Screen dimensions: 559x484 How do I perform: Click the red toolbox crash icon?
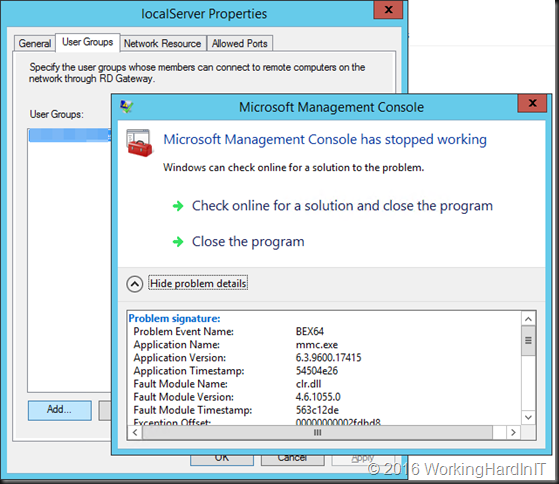pos(139,143)
